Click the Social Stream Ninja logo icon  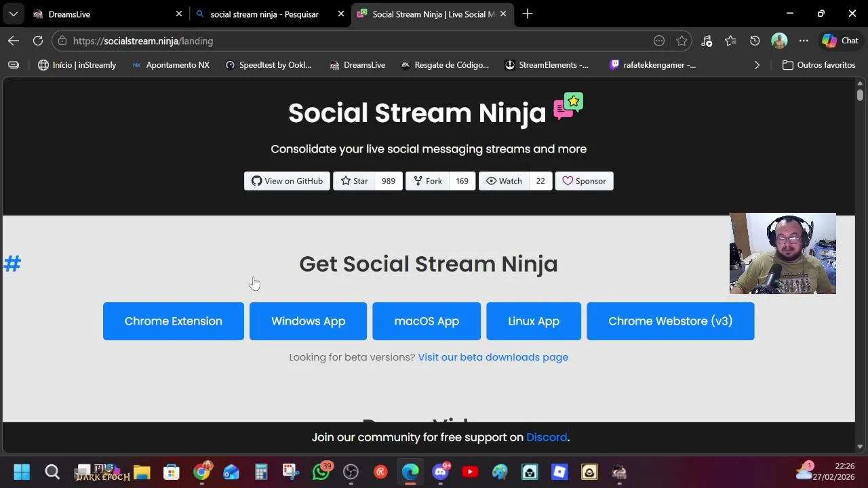pyautogui.click(x=568, y=106)
